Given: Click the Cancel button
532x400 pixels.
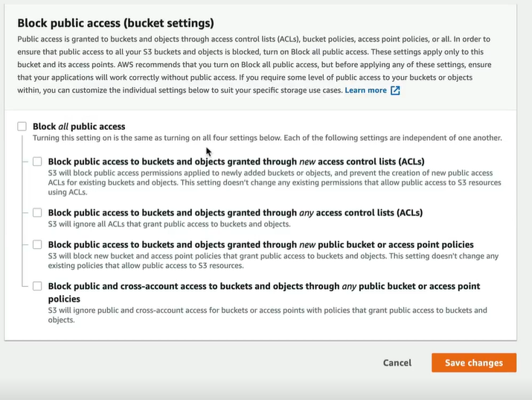Looking at the screenshot, I should (397, 363).
